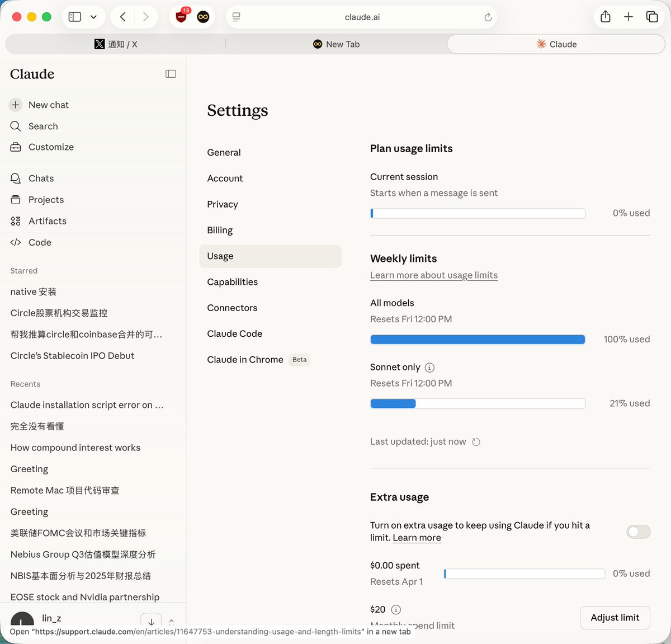Open starred chat Circle股票机构交易监控
The height and width of the screenshot is (644, 671).
[59, 313]
